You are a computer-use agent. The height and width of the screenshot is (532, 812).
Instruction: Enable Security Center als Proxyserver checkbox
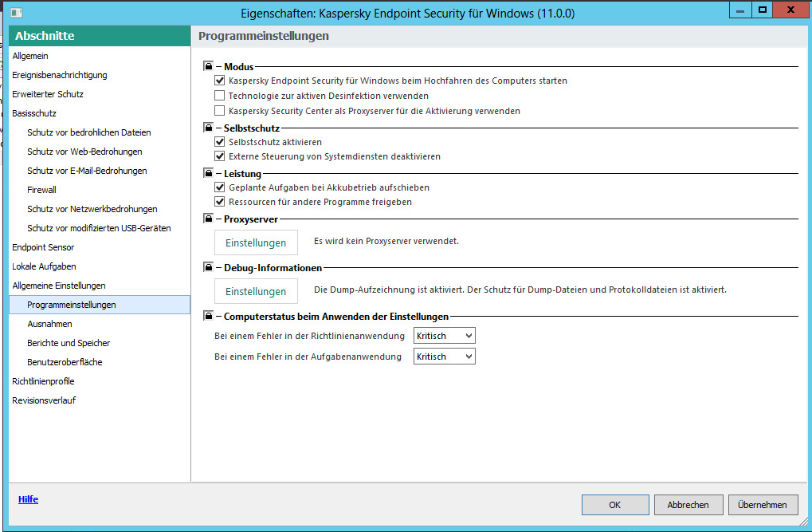pos(220,110)
